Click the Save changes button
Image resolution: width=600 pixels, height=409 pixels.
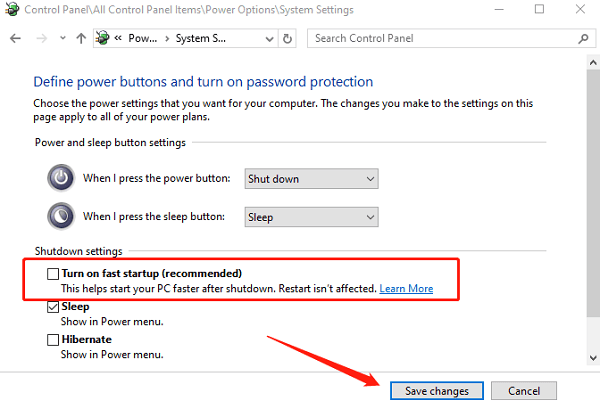(x=437, y=390)
